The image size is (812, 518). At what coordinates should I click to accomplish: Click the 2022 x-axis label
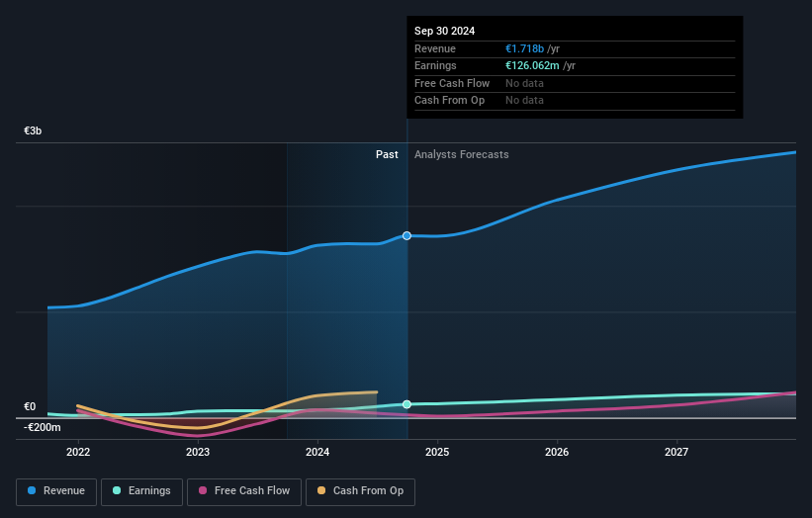click(x=78, y=453)
